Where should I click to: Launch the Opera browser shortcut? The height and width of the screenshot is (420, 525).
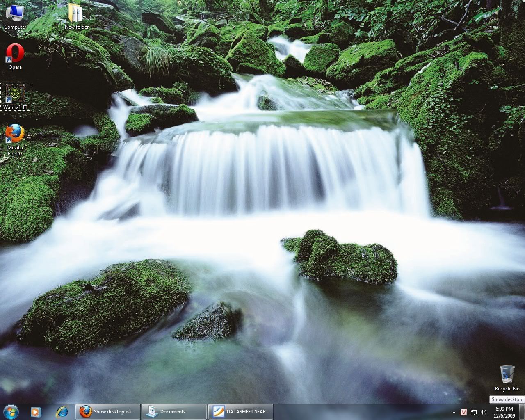click(x=15, y=57)
